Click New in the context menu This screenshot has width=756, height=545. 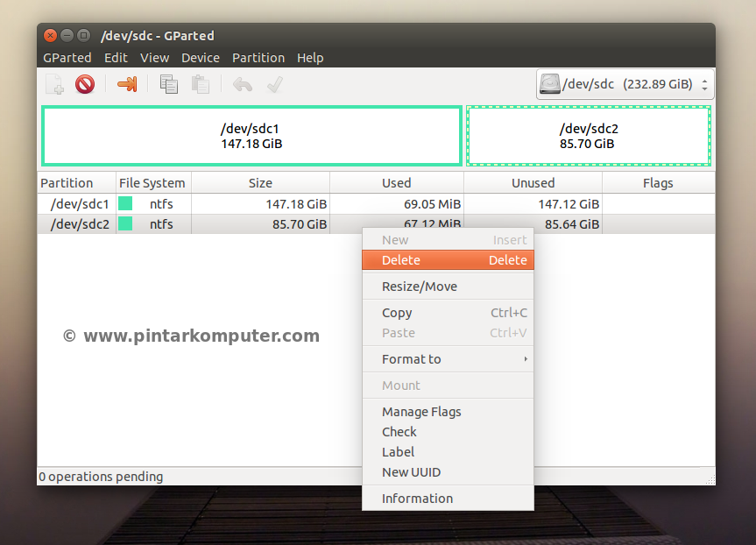pos(448,240)
